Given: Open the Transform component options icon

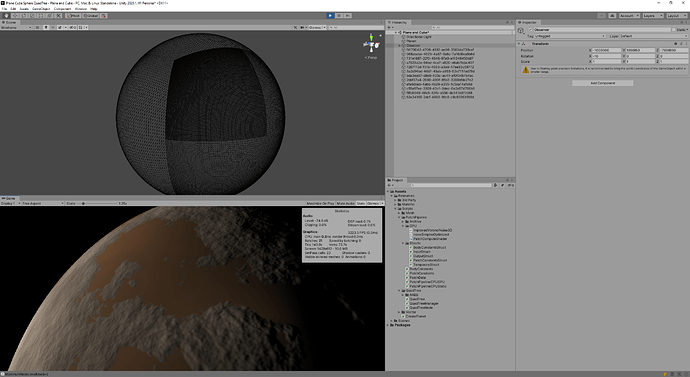Looking at the screenshot, I should coord(686,44).
